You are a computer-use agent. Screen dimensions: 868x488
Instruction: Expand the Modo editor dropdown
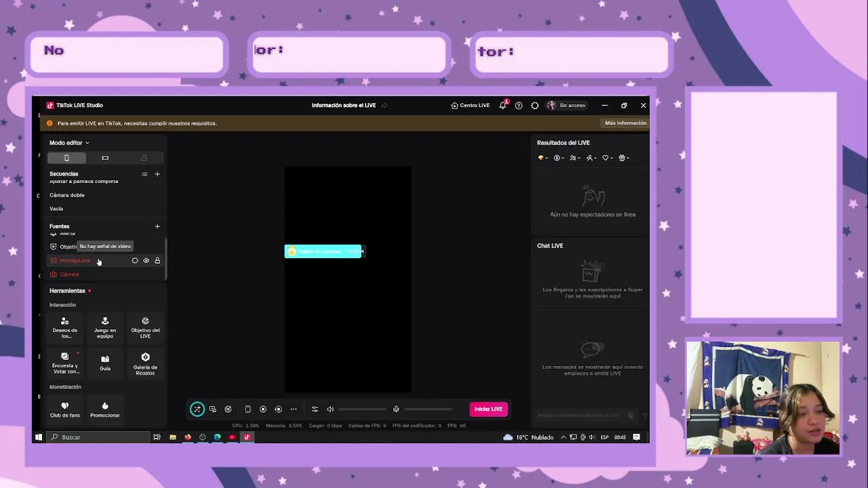click(x=69, y=142)
